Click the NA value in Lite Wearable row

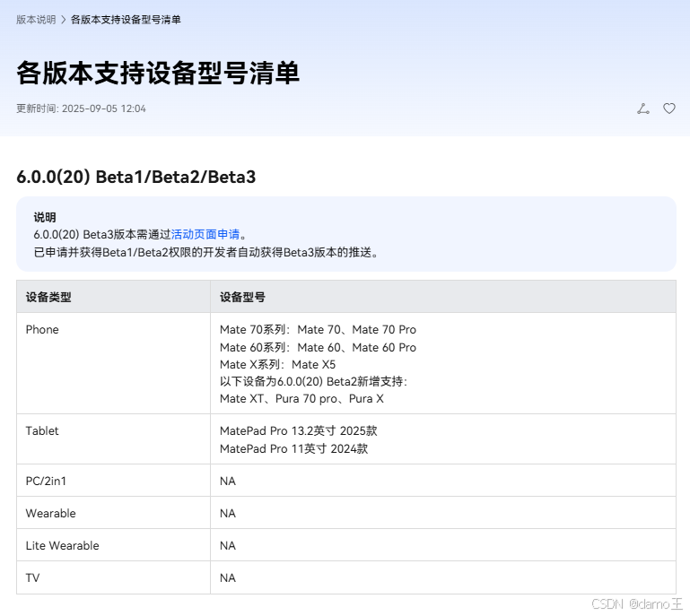pos(228,545)
